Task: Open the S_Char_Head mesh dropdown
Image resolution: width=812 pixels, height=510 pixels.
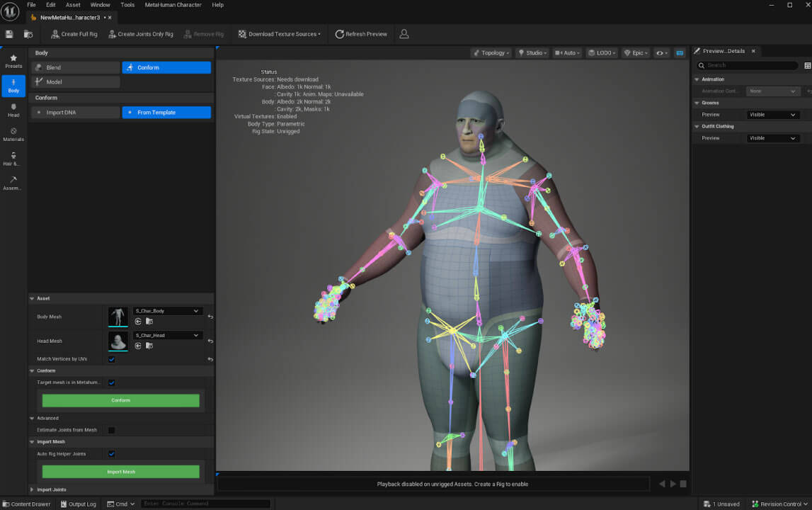Action: pos(167,335)
